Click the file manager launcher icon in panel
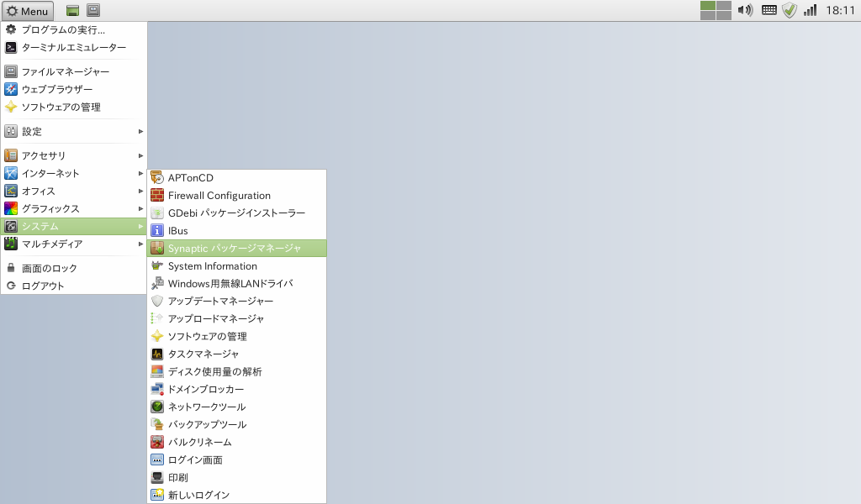 pyautogui.click(x=93, y=10)
